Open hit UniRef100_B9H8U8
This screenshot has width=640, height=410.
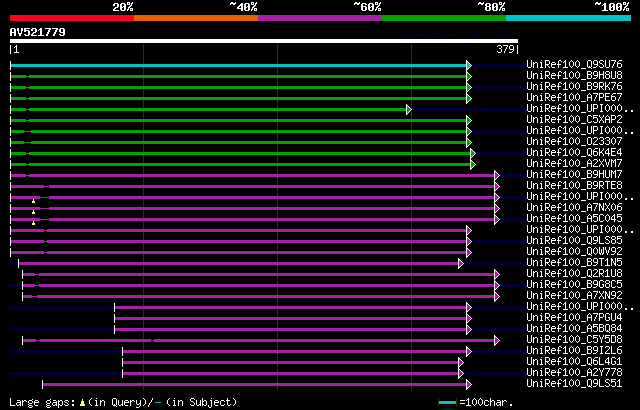[x=574, y=75]
